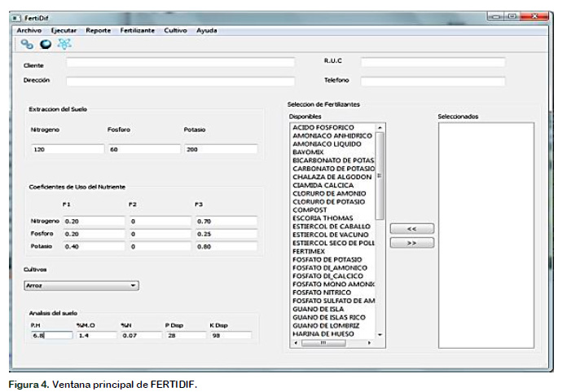
Task: Select ESCORIA THOMAS fertilizer
Action: pyautogui.click(x=323, y=218)
